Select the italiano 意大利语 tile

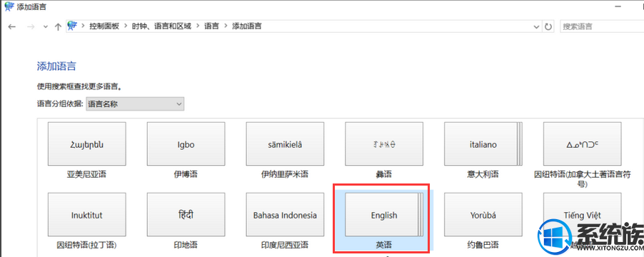point(483,144)
